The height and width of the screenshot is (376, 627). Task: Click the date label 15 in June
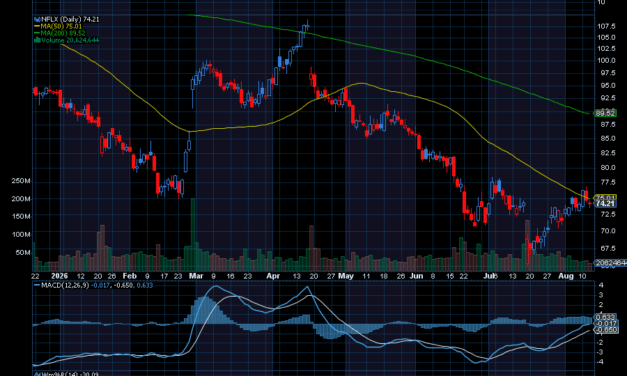coord(450,276)
